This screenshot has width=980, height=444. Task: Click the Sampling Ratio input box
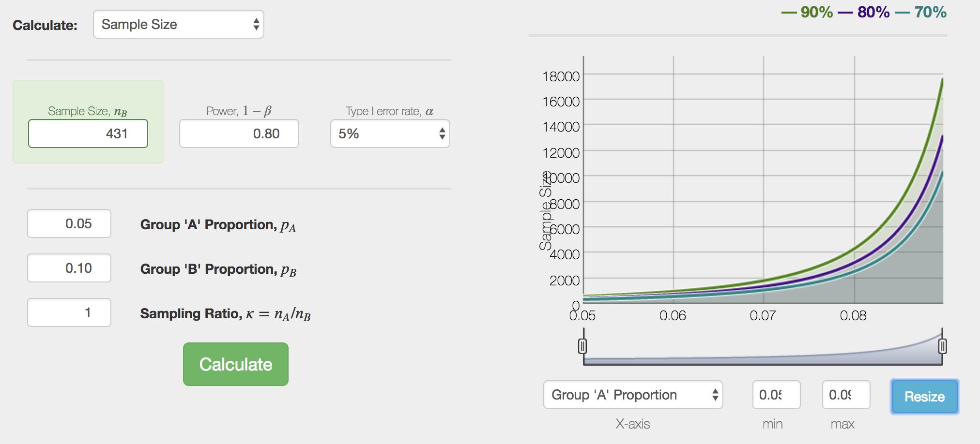click(x=69, y=312)
